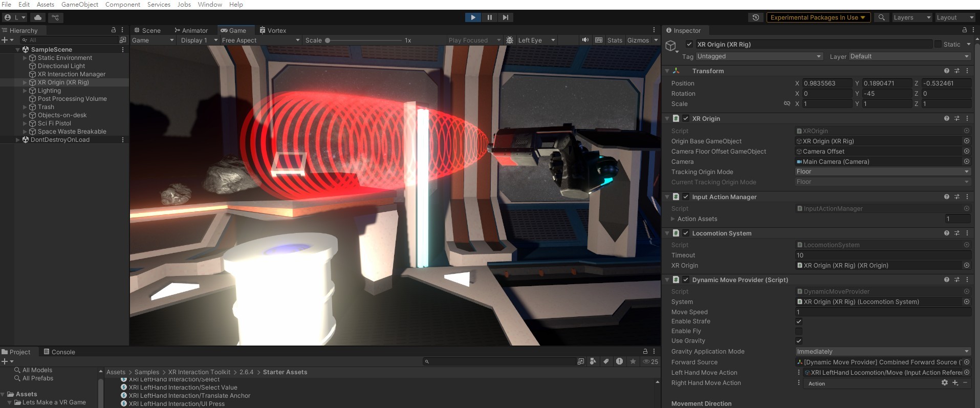Open the search-by-label tag icon in Project
Image resolution: width=980 pixels, height=408 pixels.
[x=606, y=361]
